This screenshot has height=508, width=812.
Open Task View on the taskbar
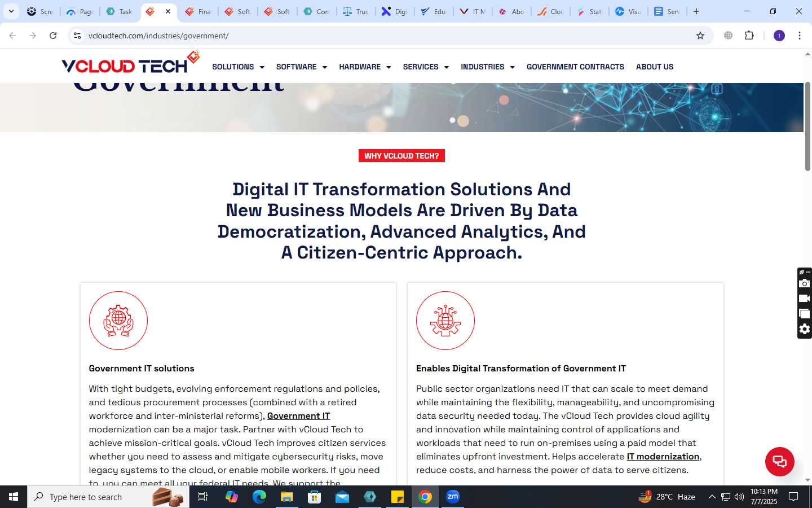click(x=203, y=497)
